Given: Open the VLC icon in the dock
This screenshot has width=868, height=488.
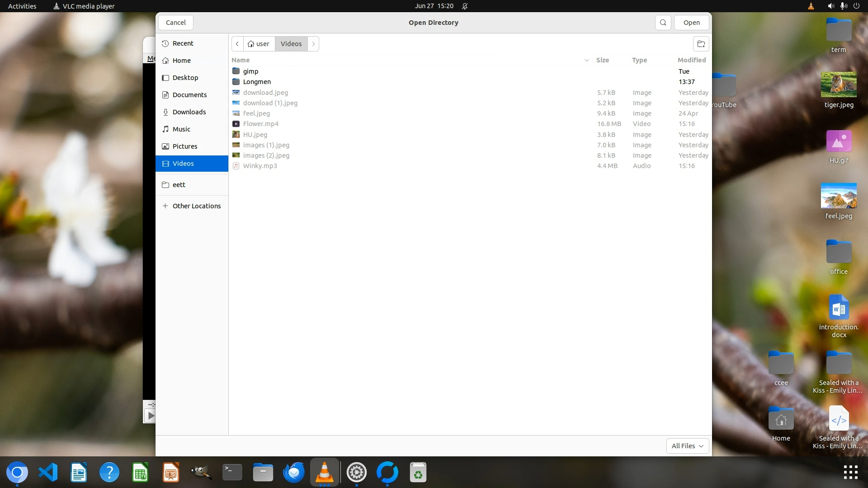Looking at the screenshot, I should pos(324,473).
